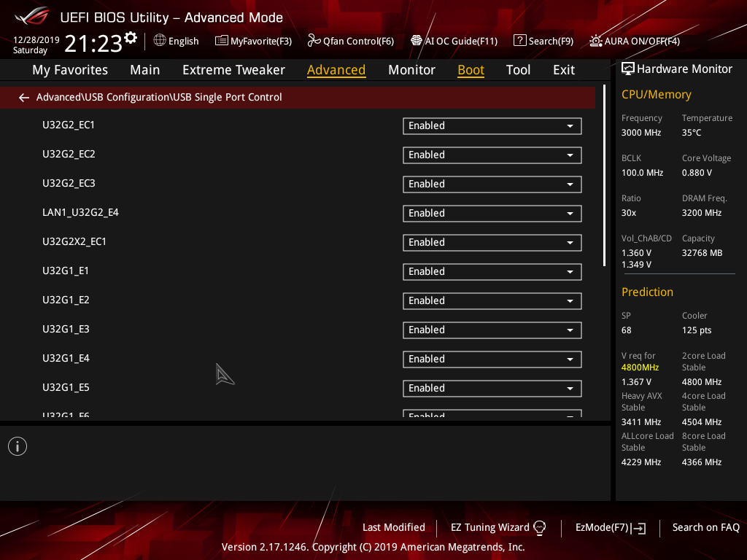Open the Monitor tab

click(x=411, y=70)
